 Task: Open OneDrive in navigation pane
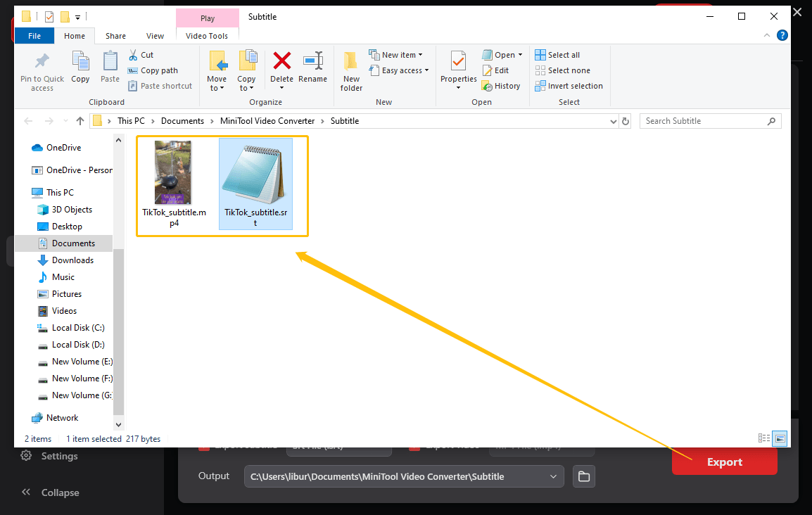click(56, 148)
